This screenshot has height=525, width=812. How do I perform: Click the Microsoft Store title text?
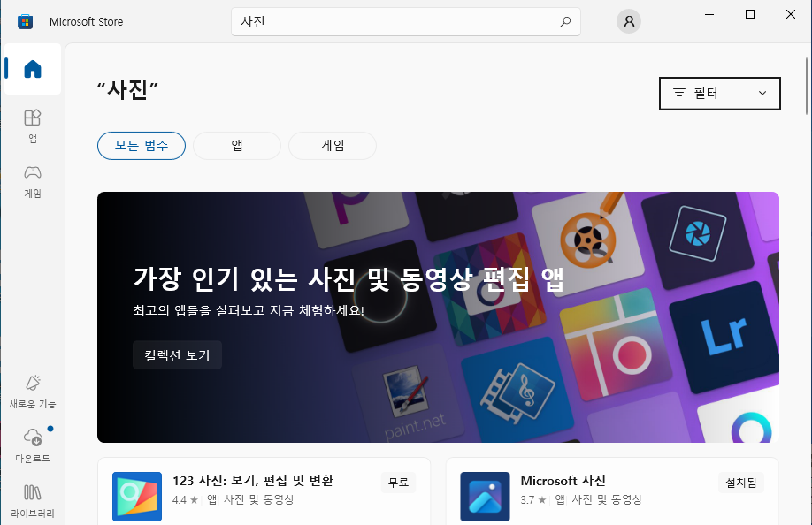coord(87,22)
